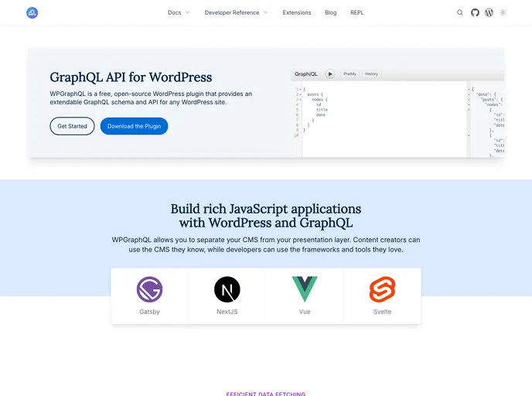Expand the Developer Reference dropdown menu
The image size is (532, 396).
click(236, 12)
